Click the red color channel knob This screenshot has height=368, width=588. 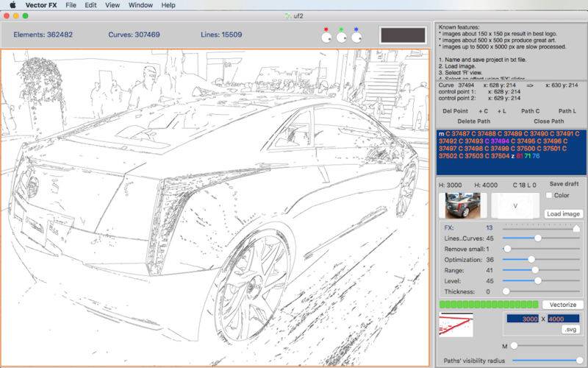(327, 37)
